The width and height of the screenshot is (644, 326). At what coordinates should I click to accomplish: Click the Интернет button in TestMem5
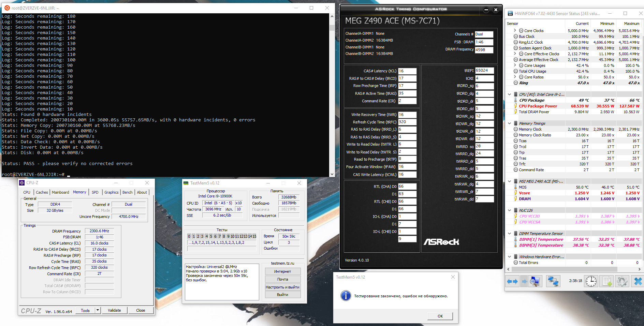tap(283, 271)
